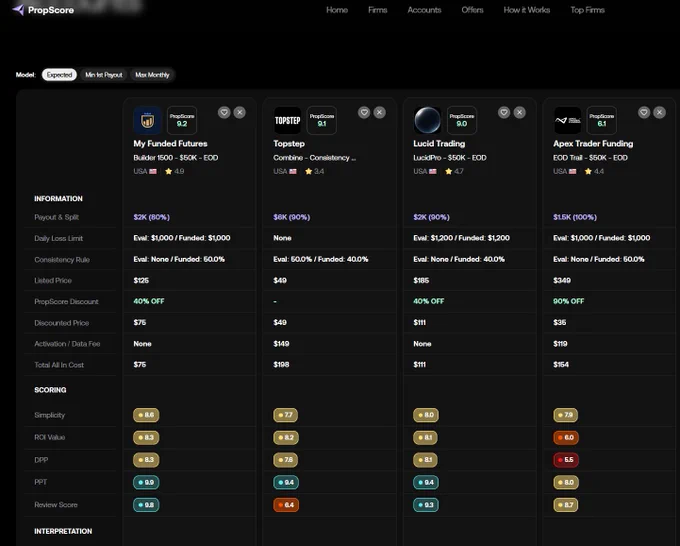Open the Apex Trader Funding logo
The height and width of the screenshot is (546, 680).
point(567,120)
